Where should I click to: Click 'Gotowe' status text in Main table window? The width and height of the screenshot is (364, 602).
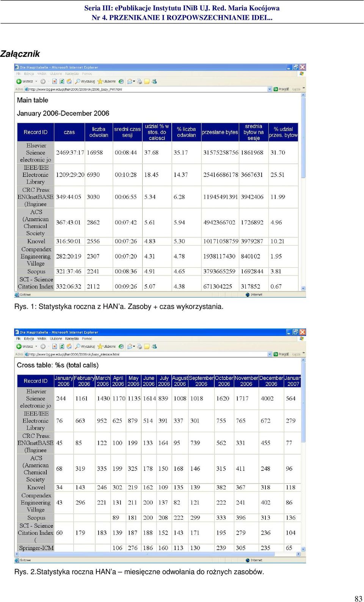click(x=25, y=295)
